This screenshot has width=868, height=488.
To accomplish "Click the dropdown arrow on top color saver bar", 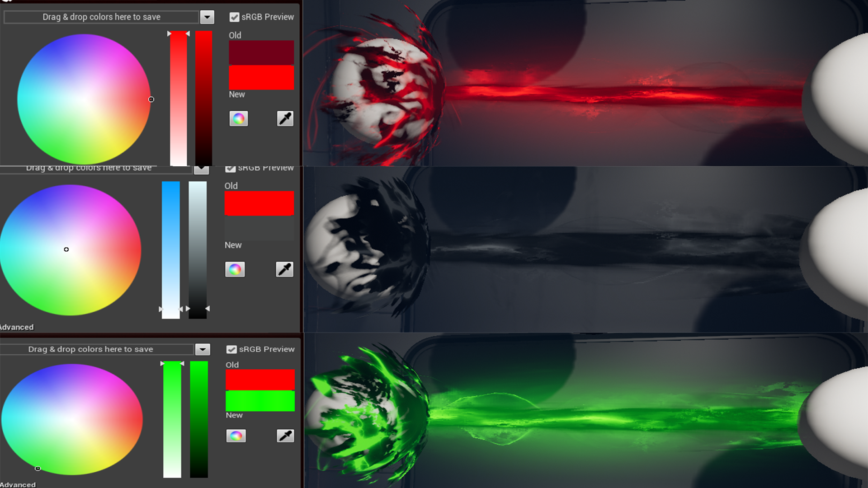I will (x=208, y=17).
